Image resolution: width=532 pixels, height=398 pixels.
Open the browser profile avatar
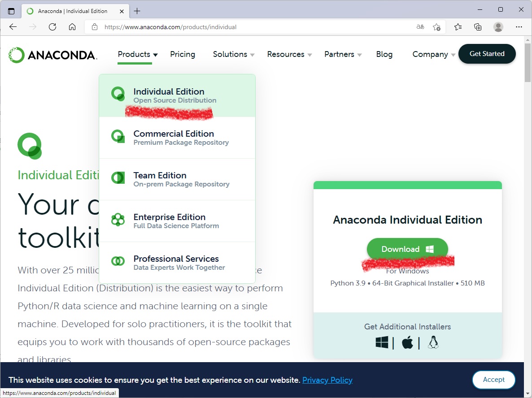click(x=498, y=27)
